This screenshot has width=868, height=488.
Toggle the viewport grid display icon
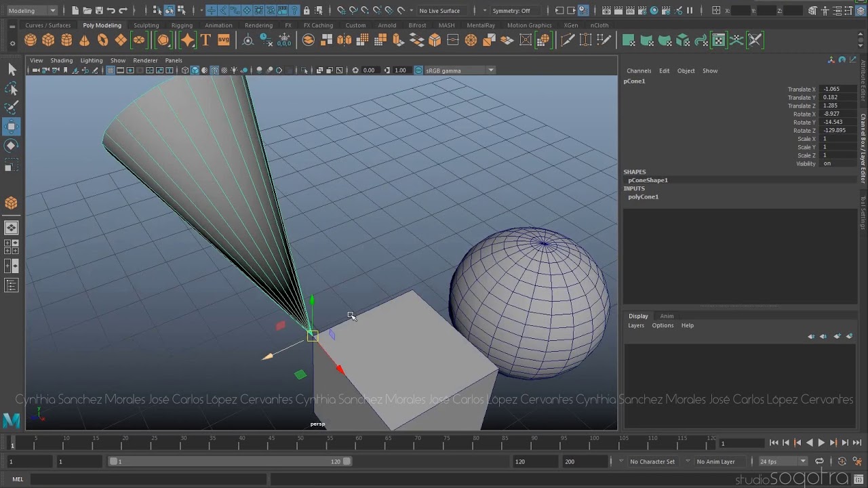[111, 70]
